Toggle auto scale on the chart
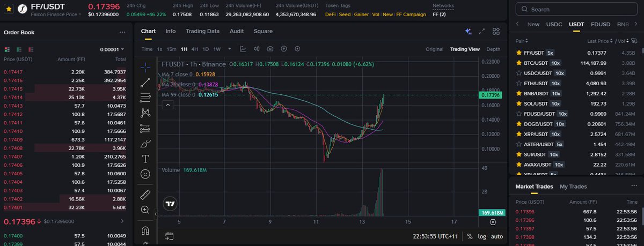 click(497, 236)
